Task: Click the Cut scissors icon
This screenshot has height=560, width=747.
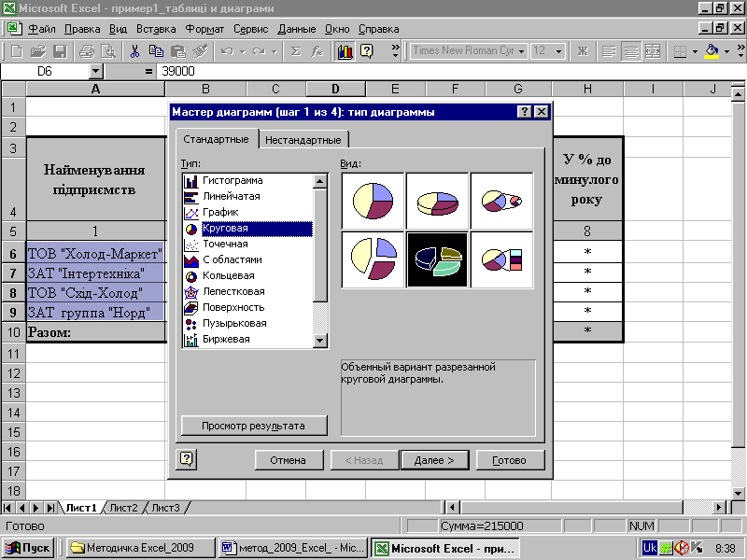Action: click(134, 51)
